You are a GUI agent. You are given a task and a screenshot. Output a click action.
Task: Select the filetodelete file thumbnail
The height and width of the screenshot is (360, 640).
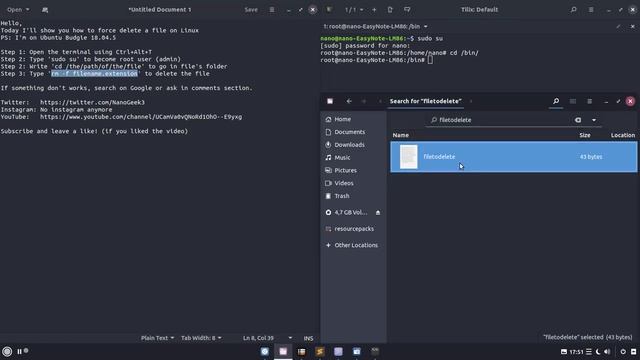(x=409, y=157)
